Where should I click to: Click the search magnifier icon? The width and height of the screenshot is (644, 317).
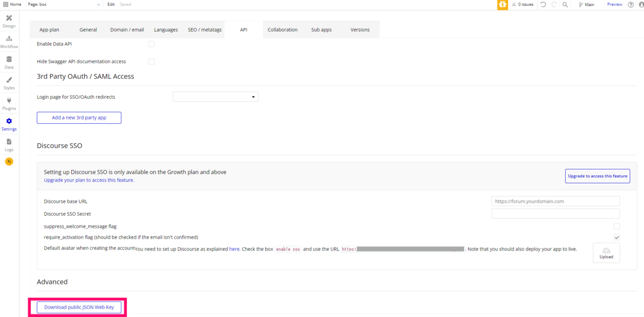tap(565, 4)
